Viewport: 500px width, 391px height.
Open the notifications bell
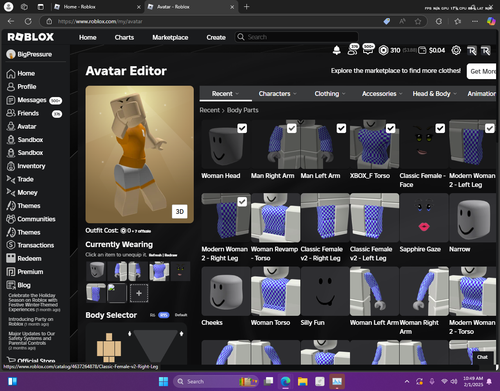(337, 50)
